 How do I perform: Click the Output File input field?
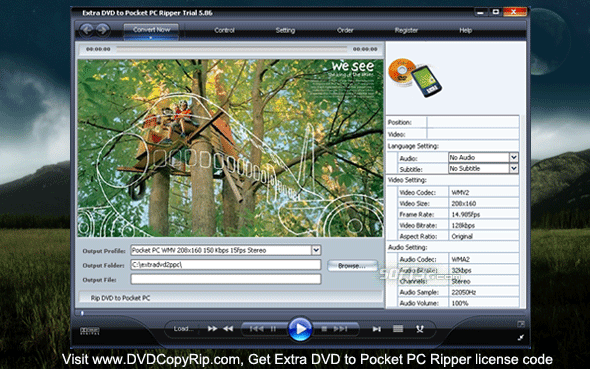pyautogui.click(x=225, y=279)
